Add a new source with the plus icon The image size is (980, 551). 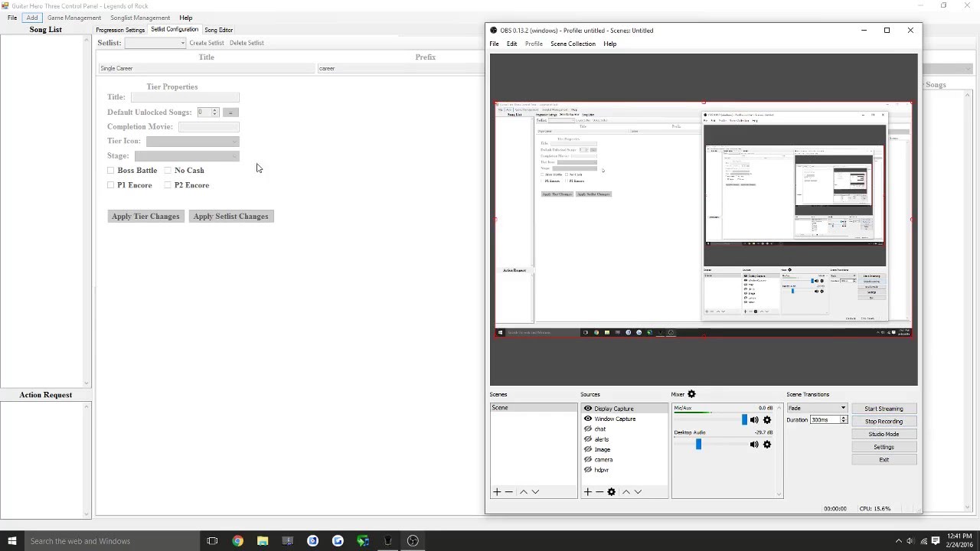(587, 492)
